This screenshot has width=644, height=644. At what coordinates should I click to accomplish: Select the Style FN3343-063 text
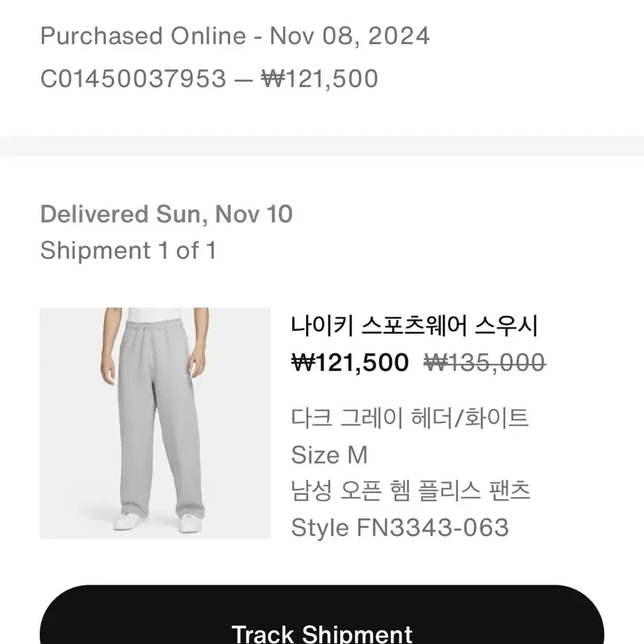point(400,528)
